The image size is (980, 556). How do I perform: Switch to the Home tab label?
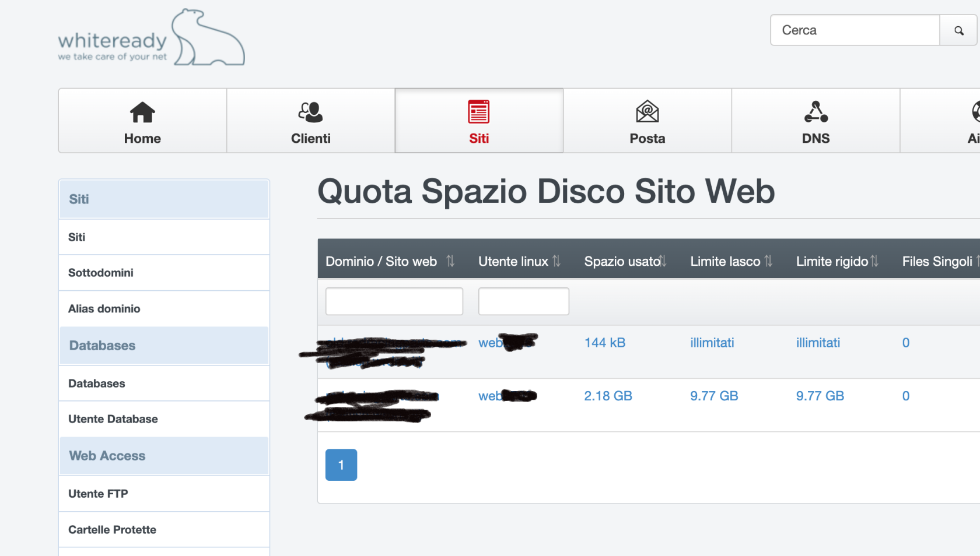(142, 139)
